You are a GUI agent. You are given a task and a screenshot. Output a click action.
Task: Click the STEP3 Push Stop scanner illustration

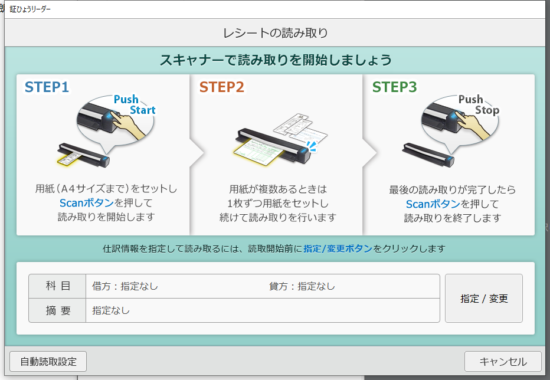(x=451, y=131)
